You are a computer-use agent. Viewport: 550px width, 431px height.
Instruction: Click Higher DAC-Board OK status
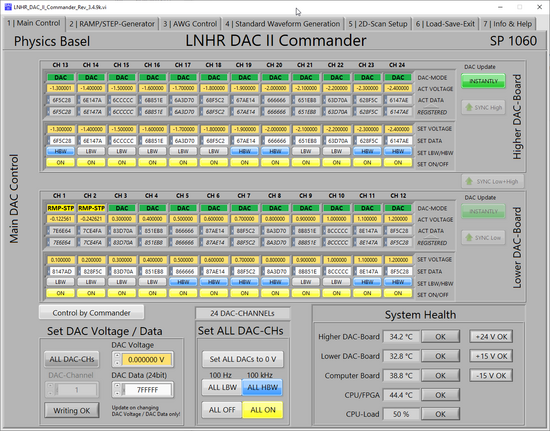click(x=440, y=337)
